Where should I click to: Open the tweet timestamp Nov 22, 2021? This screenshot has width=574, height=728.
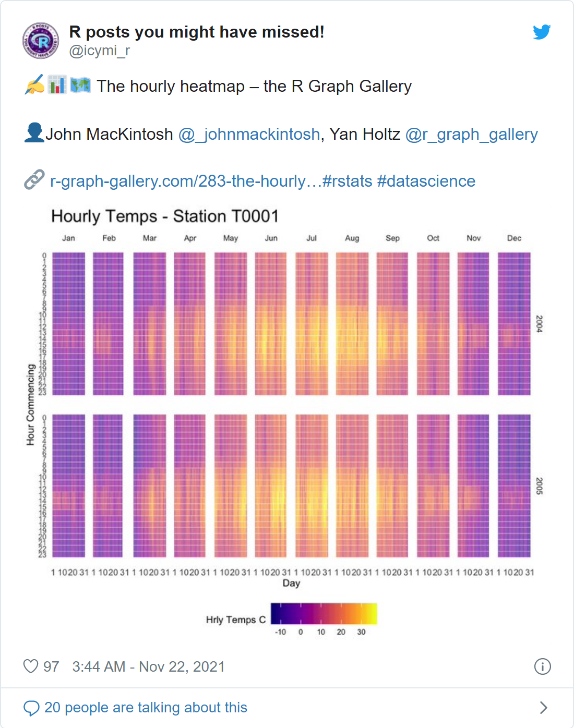[149, 667]
